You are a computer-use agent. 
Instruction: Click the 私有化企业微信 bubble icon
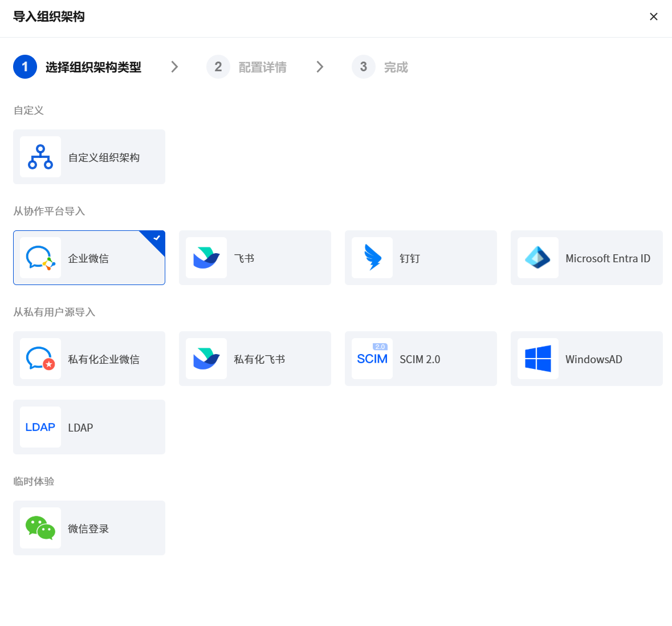pos(40,359)
